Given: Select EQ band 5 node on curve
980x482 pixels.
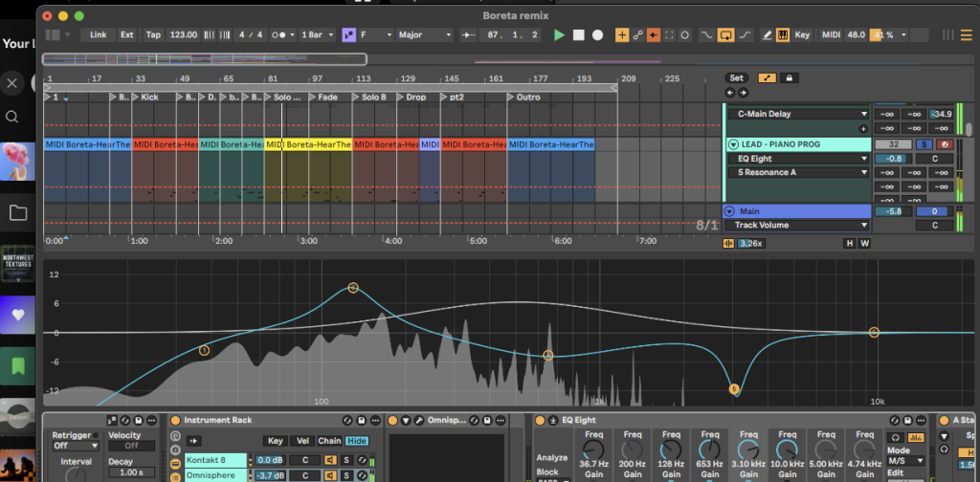Looking at the screenshot, I should (x=734, y=389).
